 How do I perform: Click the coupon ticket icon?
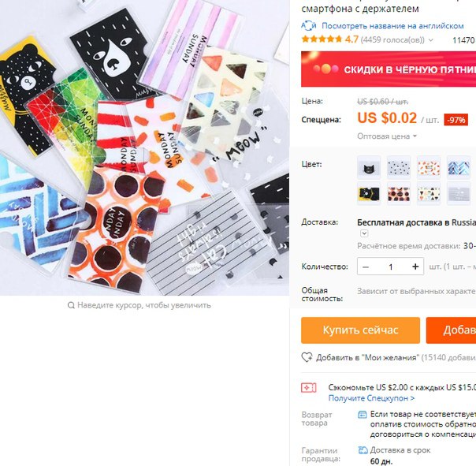(x=308, y=388)
